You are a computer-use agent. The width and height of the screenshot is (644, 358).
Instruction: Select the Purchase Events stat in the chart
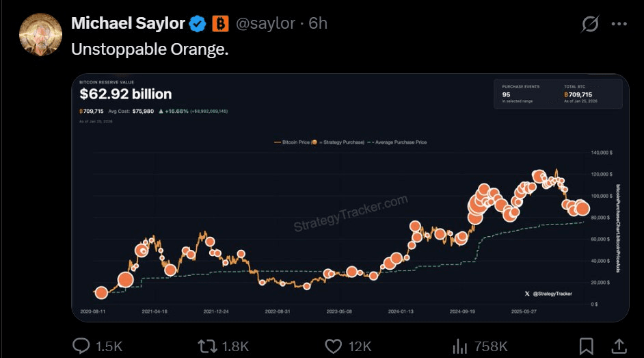pyautogui.click(x=521, y=94)
